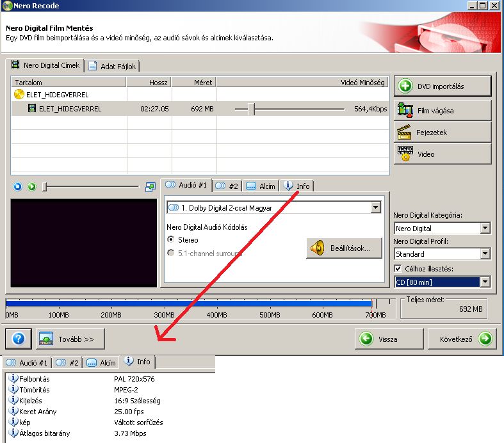504x443 pixels.
Task: Click the green plus DVD import icon
Action: pos(405,86)
